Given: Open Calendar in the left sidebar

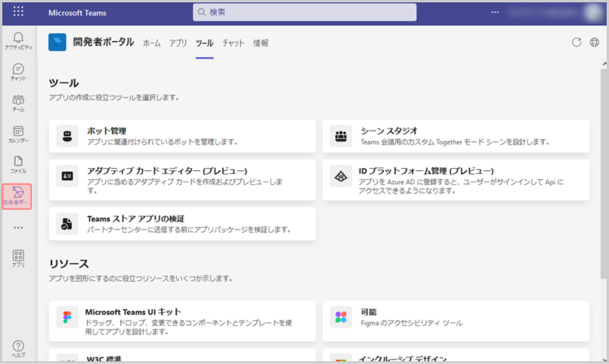Looking at the screenshot, I should (x=18, y=134).
